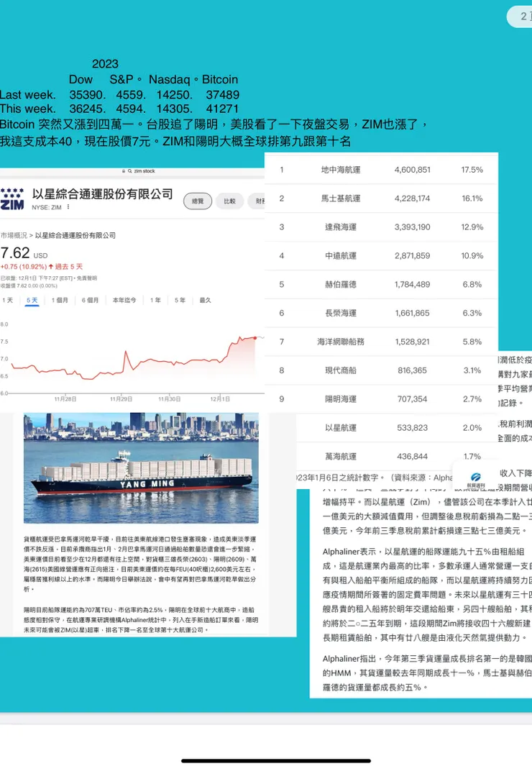Tap 馬士基航運 in the ranking table
532x766 pixels.
pos(341,199)
